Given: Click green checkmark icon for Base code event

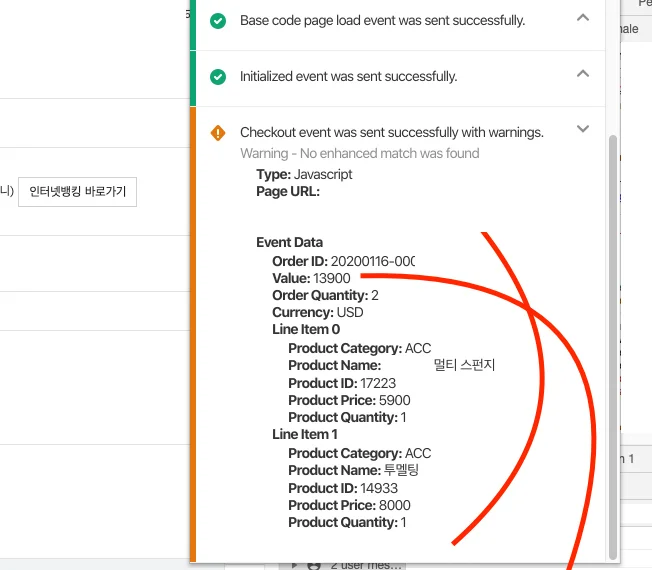Looking at the screenshot, I should coord(218,21).
